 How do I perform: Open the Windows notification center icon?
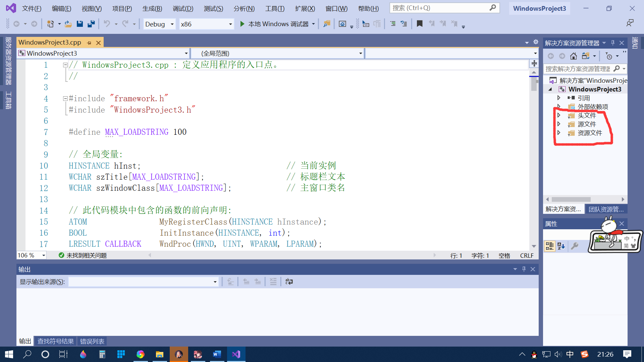(627, 354)
